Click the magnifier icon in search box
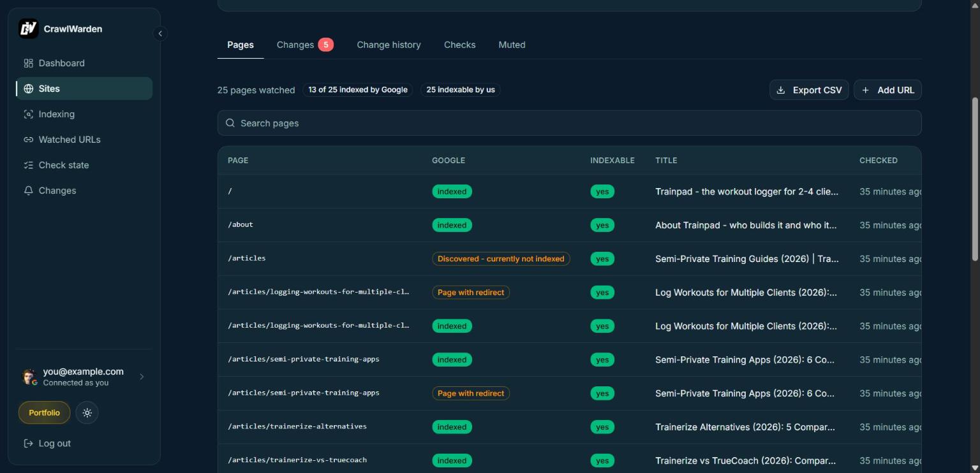 point(230,123)
